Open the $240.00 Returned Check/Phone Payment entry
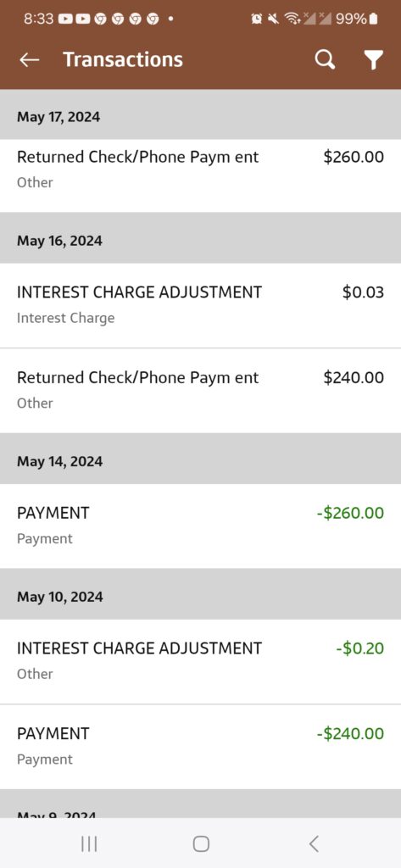 point(200,391)
